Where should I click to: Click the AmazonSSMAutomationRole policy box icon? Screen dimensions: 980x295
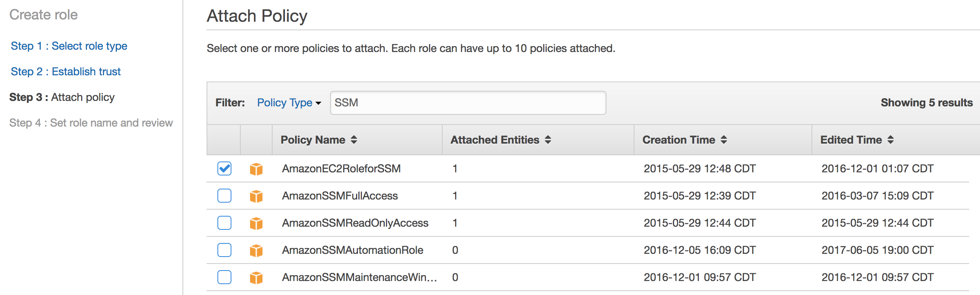coord(256,250)
